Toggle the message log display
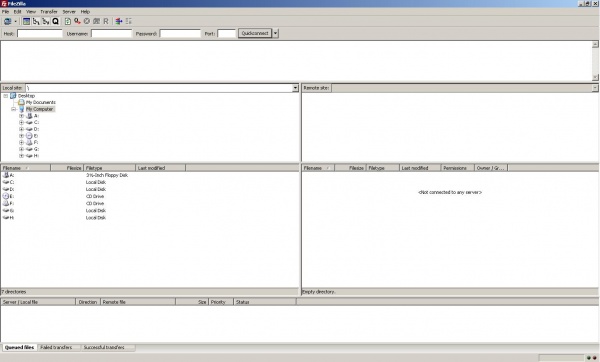This screenshot has width=600, height=362. [26, 21]
